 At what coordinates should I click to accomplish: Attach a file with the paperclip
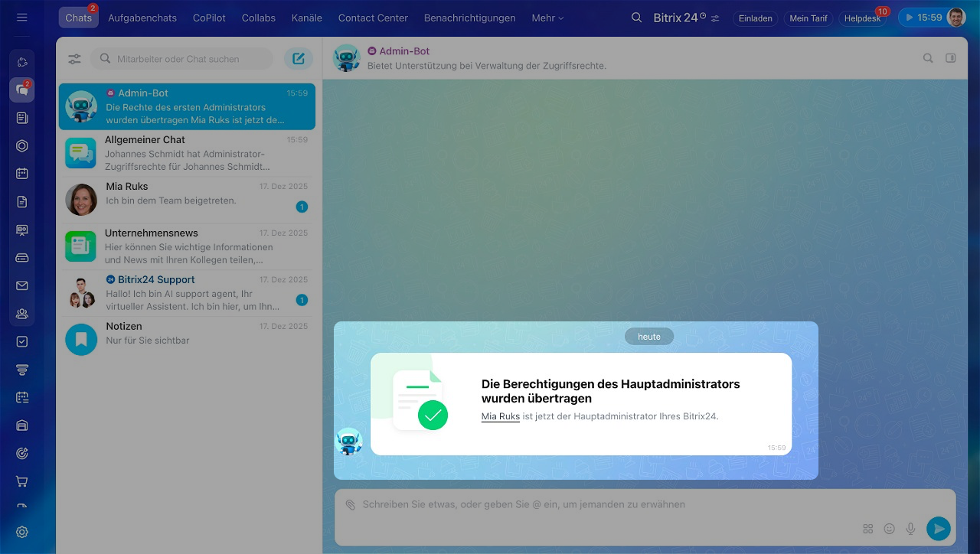click(x=350, y=505)
